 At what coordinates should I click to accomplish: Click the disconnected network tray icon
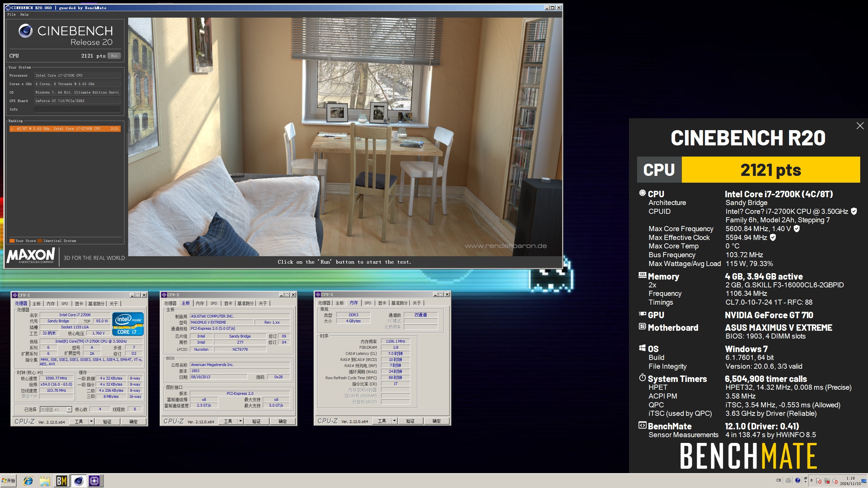click(827, 481)
